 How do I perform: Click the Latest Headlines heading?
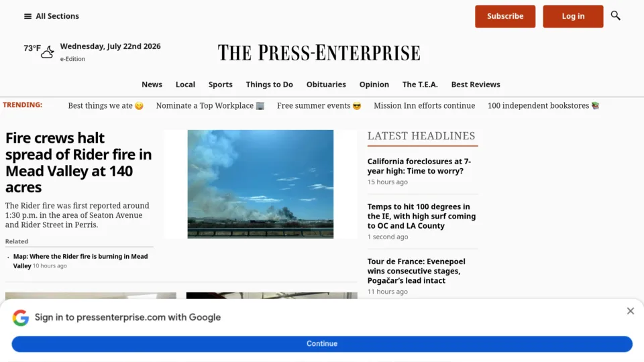[x=421, y=136]
